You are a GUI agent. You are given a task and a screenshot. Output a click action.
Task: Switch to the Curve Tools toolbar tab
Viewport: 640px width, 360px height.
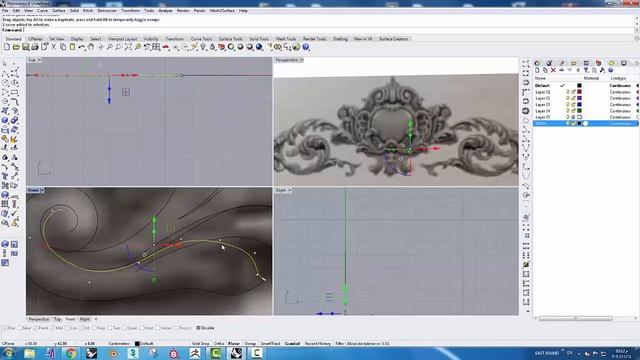click(201, 39)
